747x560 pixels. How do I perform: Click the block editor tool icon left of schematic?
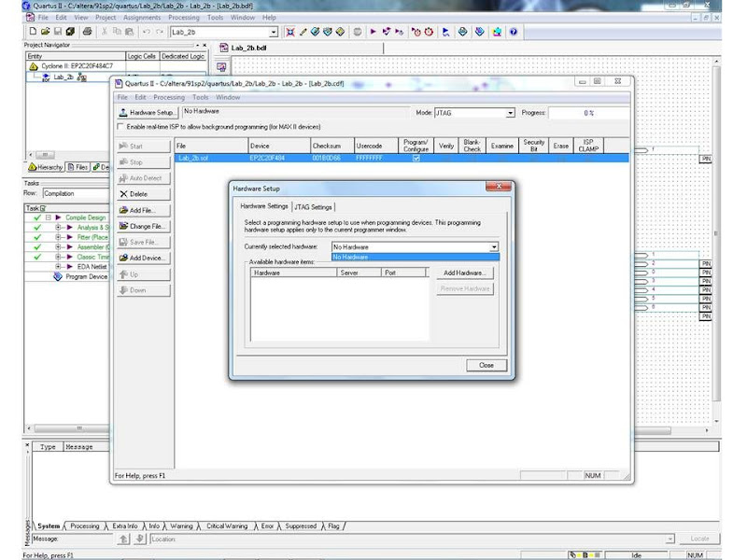click(221, 67)
